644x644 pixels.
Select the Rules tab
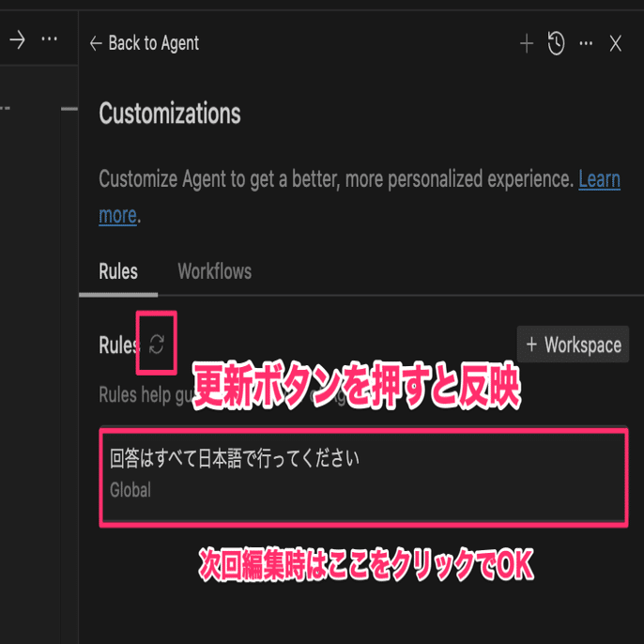tap(118, 271)
